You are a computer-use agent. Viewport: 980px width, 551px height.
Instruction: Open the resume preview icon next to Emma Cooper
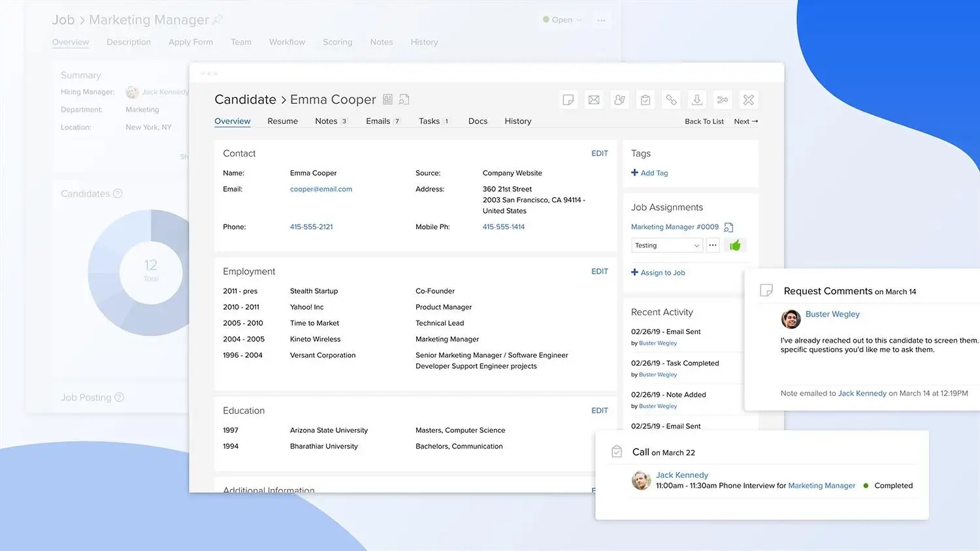point(404,99)
